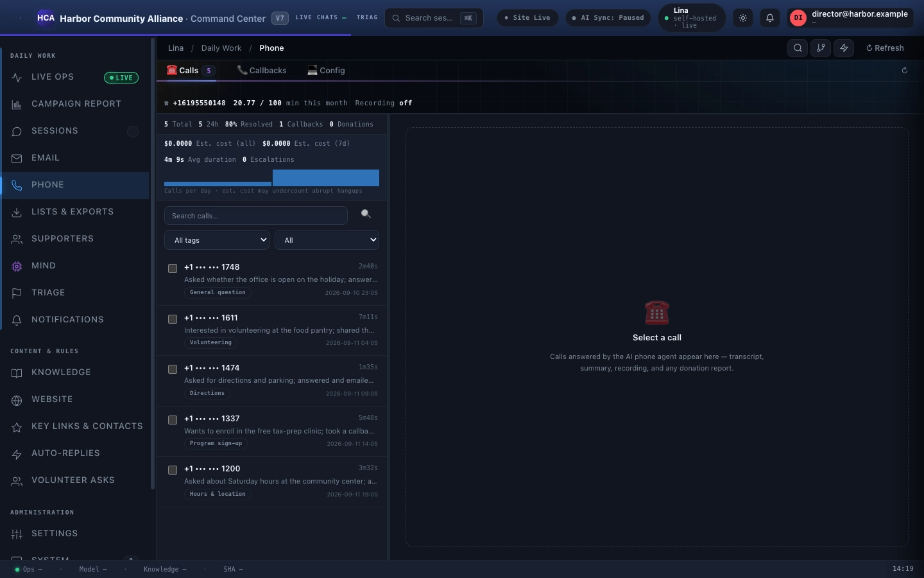Open Mind via its purple chip icon
This screenshot has width=924, height=578.
point(17,266)
